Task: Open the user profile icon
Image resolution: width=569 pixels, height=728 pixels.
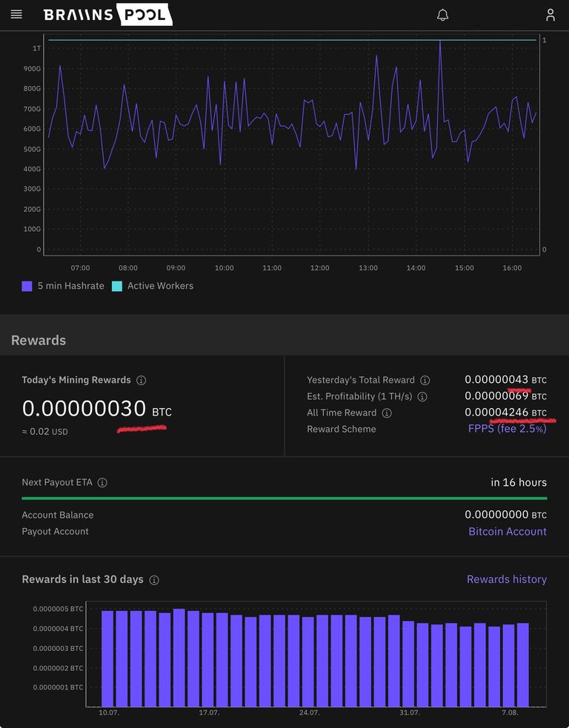Action: click(x=550, y=15)
